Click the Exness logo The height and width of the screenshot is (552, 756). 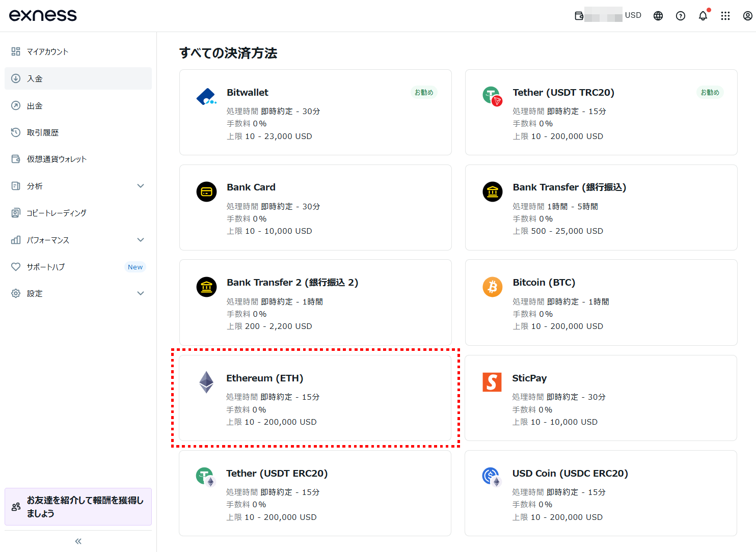(x=43, y=15)
